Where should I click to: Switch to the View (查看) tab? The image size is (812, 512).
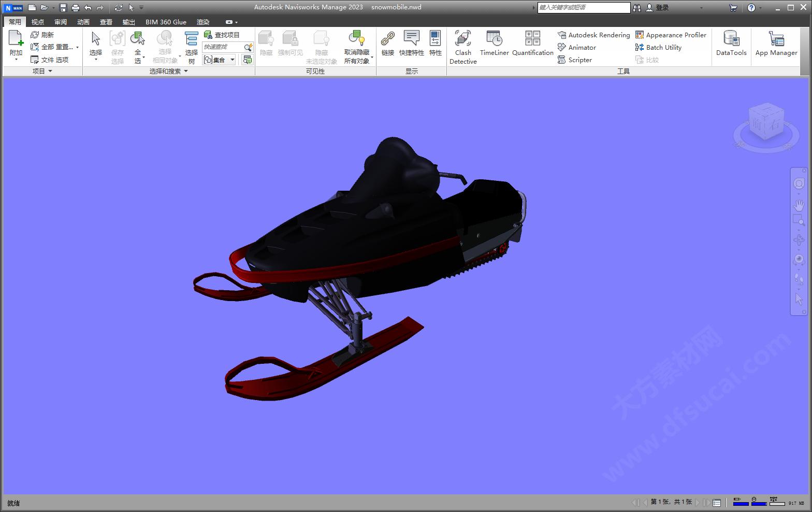point(106,22)
